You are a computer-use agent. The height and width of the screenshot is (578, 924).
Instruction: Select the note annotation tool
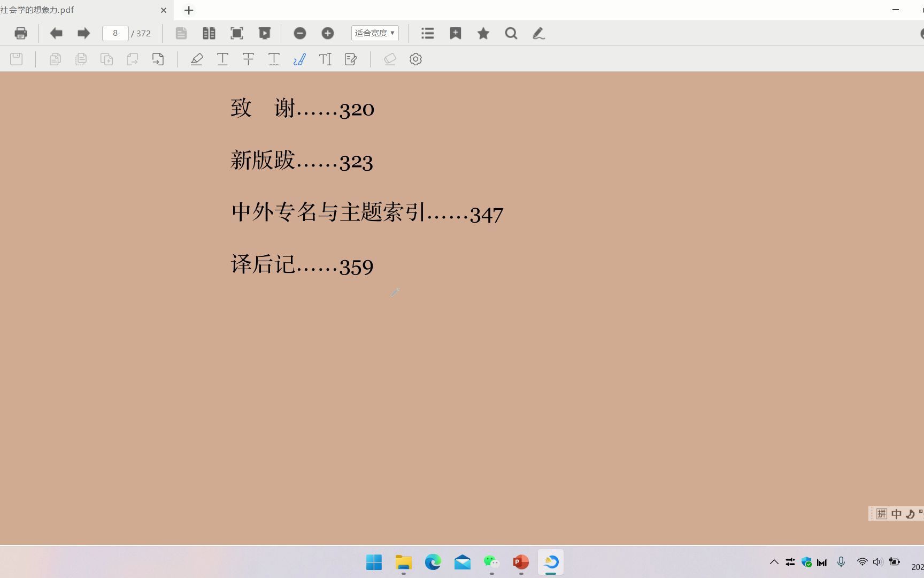click(x=351, y=59)
